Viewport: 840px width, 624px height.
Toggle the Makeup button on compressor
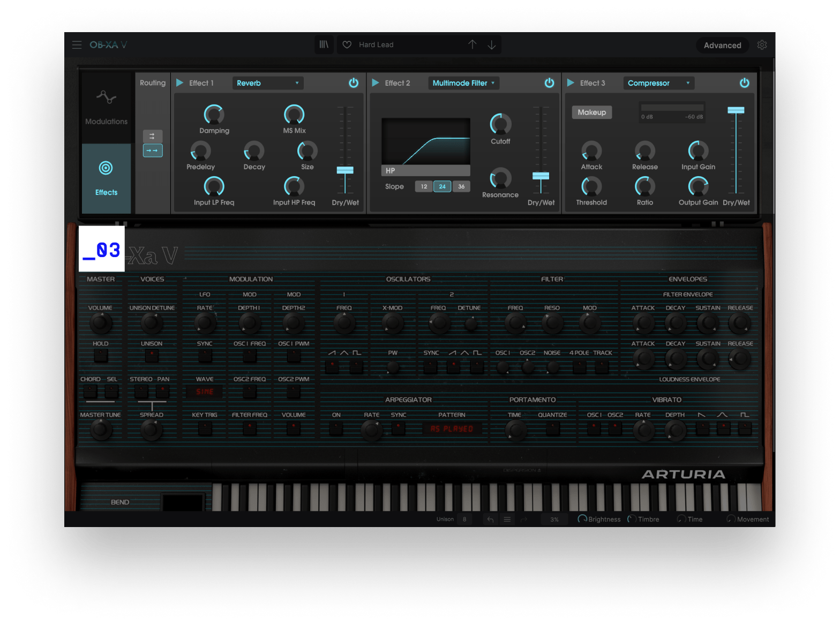592,112
